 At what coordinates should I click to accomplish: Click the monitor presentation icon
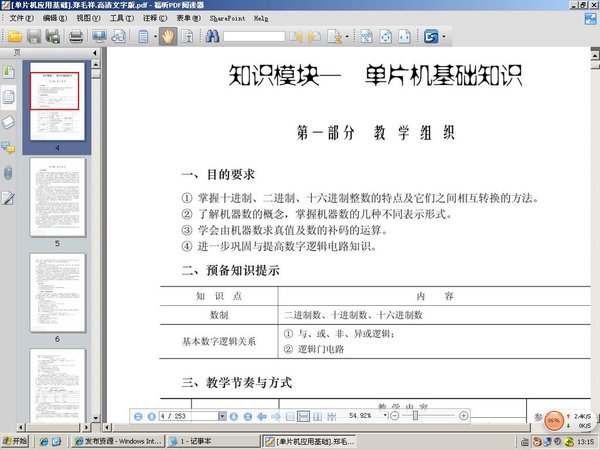[x=99, y=37]
